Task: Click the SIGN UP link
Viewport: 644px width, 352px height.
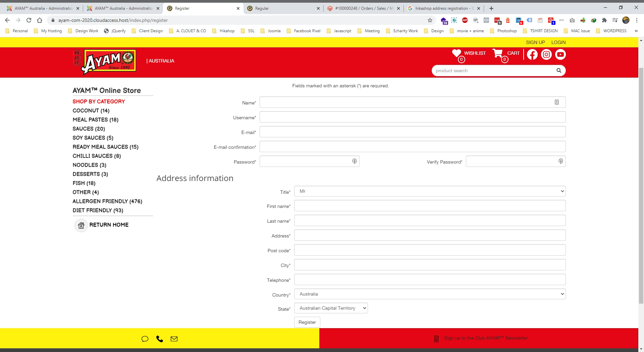Action: (535, 42)
